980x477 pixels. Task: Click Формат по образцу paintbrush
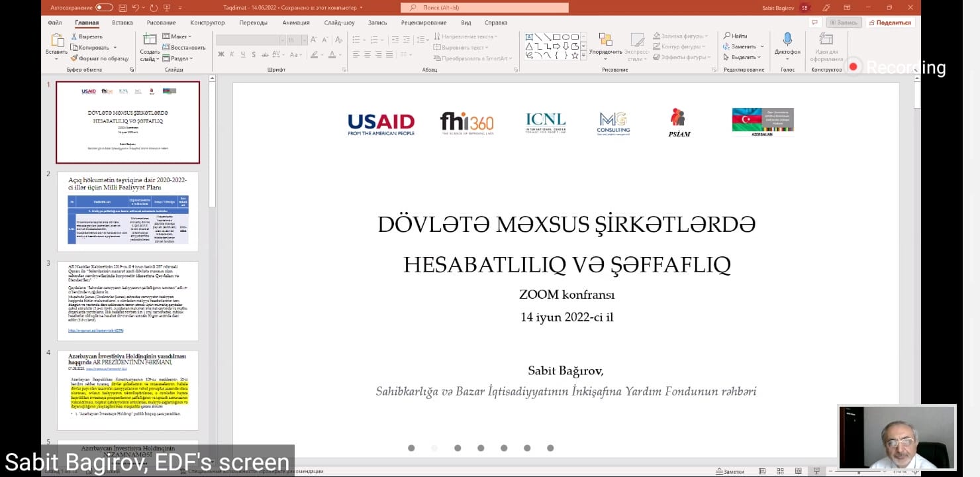99,58
